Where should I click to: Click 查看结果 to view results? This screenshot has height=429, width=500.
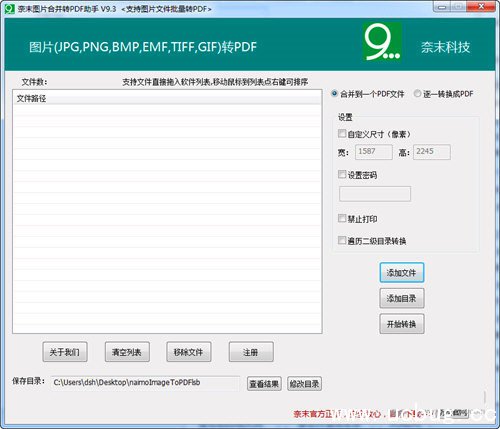264,384
